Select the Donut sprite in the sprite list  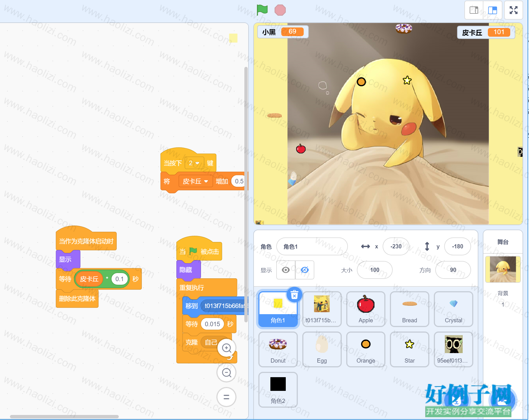point(278,349)
